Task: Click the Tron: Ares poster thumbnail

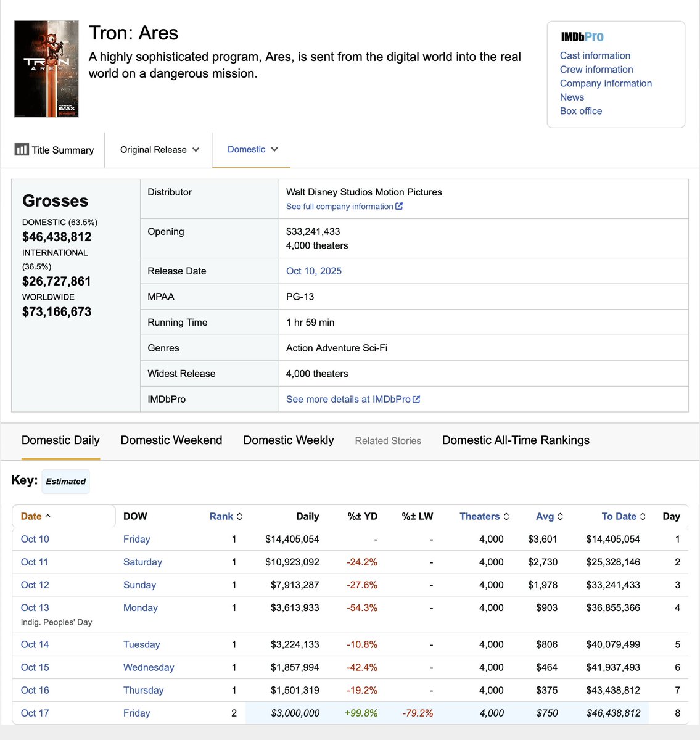Action: (x=46, y=68)
